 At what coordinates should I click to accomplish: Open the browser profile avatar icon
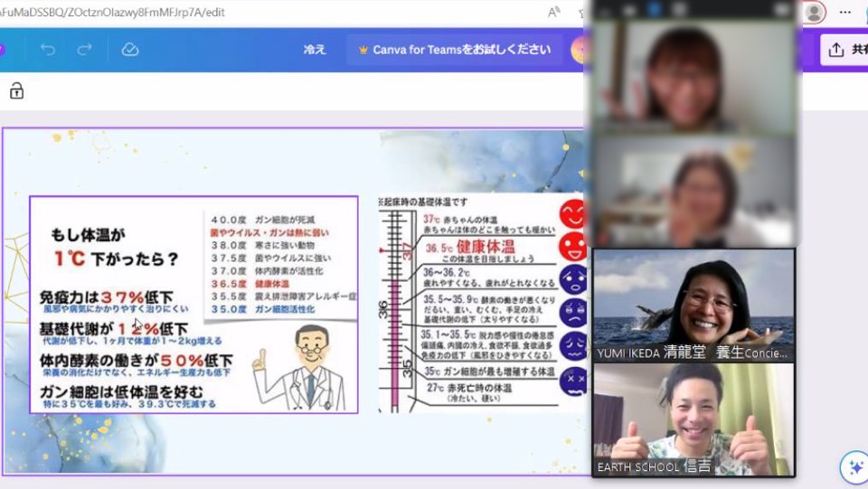point(814,13)
